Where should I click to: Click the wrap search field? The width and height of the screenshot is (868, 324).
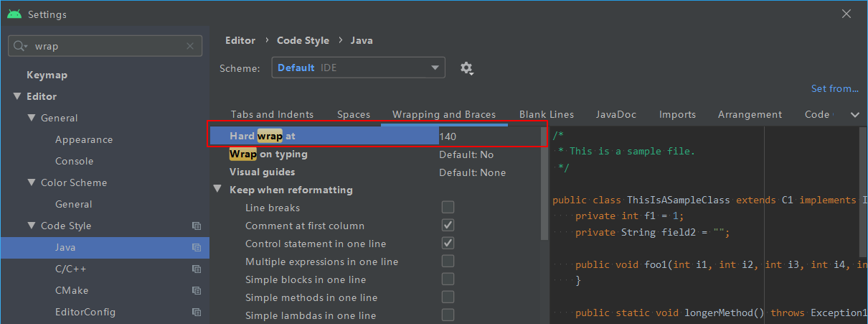click(105, 46)
